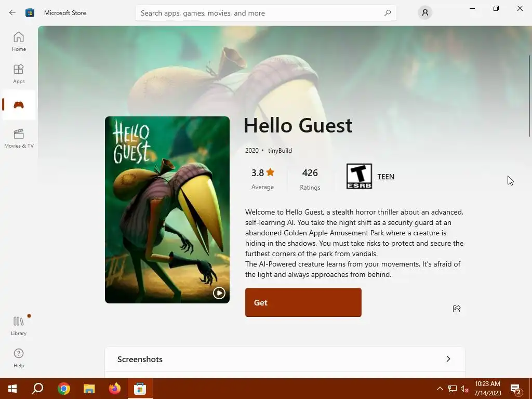Click the 2020 release year text
The width and height of the screenshot is (532, 399).
click(x=252, y=151)
